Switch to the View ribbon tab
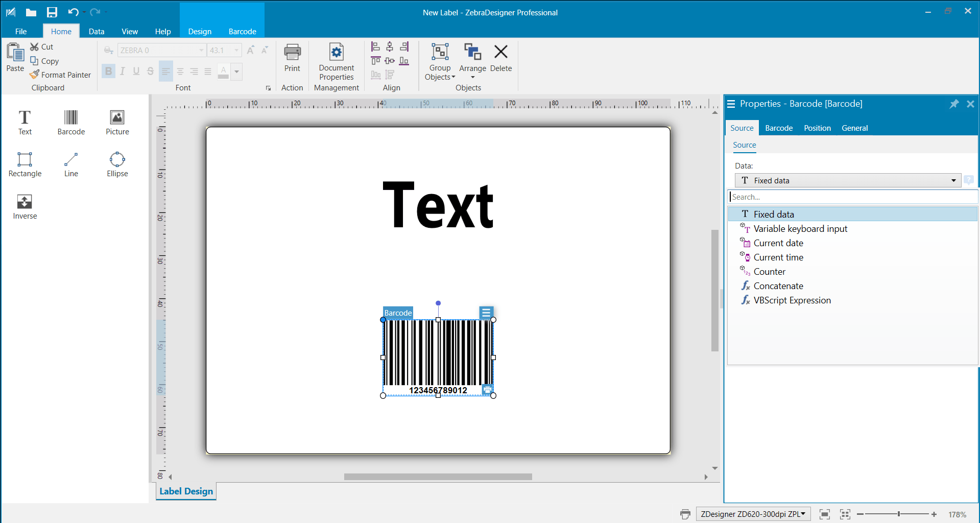The width and height of the screenshot is (980, 523). 130,31
